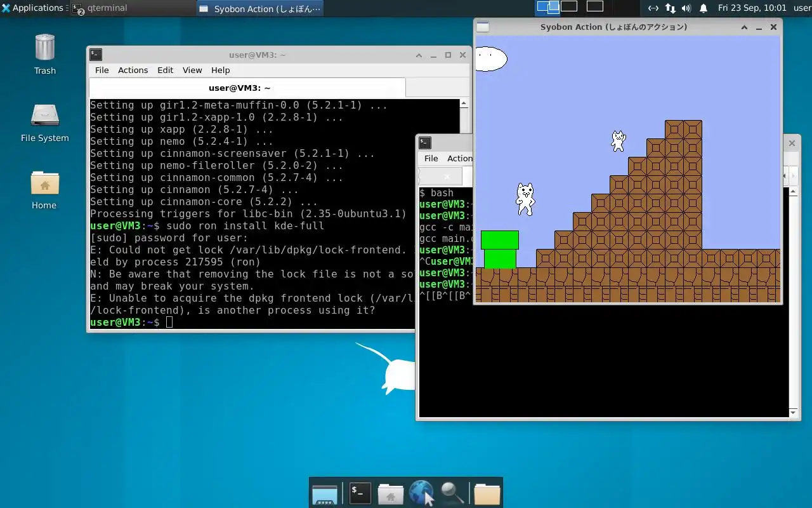Open the Syobon Action window menu icon
812x508 pixels.
coord(483,27)
